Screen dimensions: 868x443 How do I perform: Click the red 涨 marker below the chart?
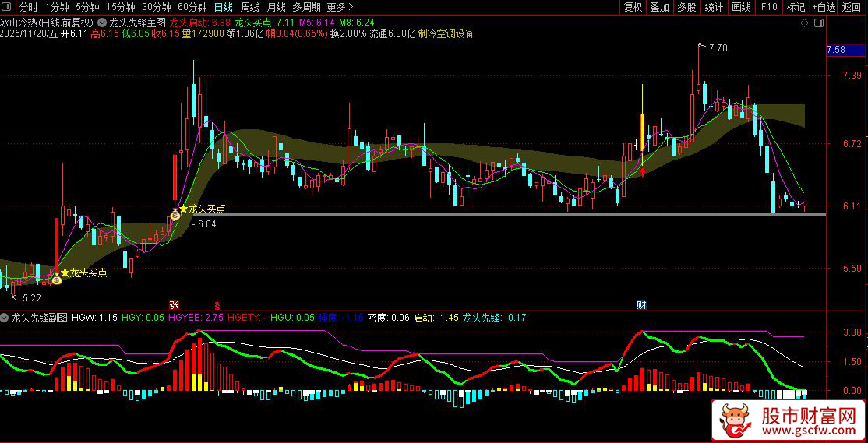pos(174,304)
